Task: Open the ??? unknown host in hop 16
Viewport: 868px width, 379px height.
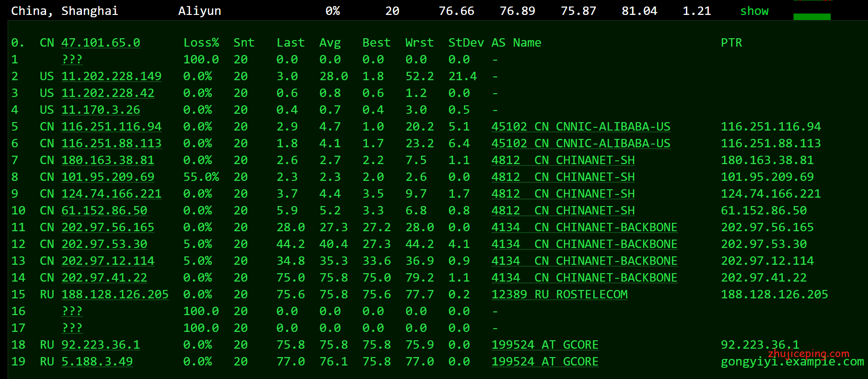Action: click(72, 311)
